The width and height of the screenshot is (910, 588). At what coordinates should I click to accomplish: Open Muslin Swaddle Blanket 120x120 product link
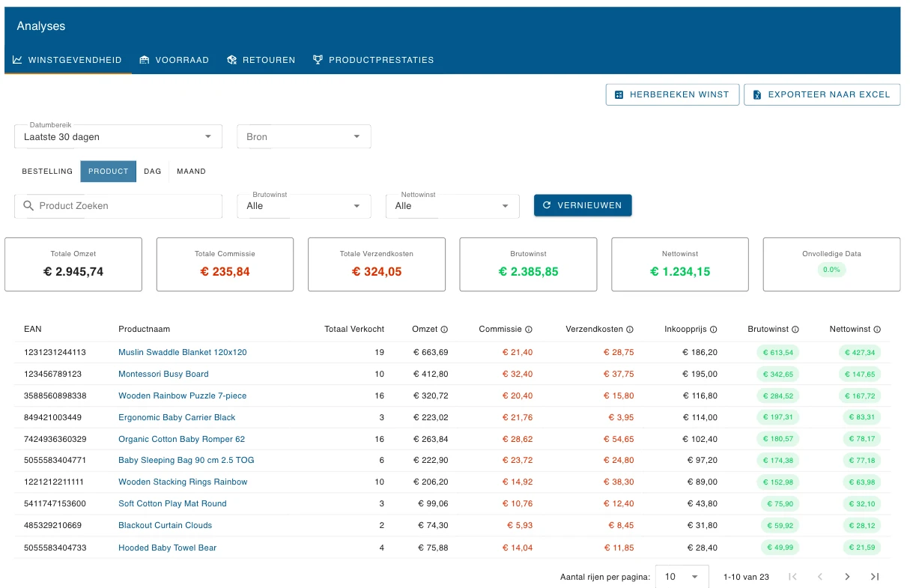click(183, 352)
